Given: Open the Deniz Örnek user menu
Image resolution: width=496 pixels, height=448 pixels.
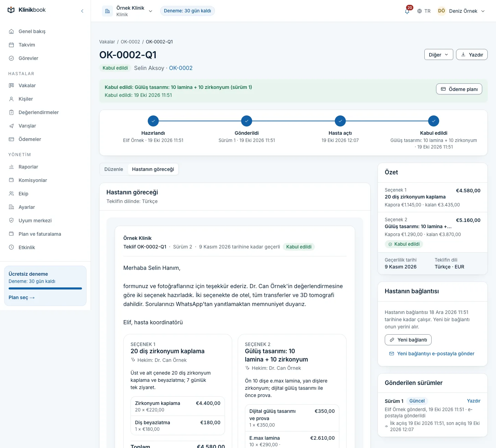Looking at the screenshot, I should 461,11.
